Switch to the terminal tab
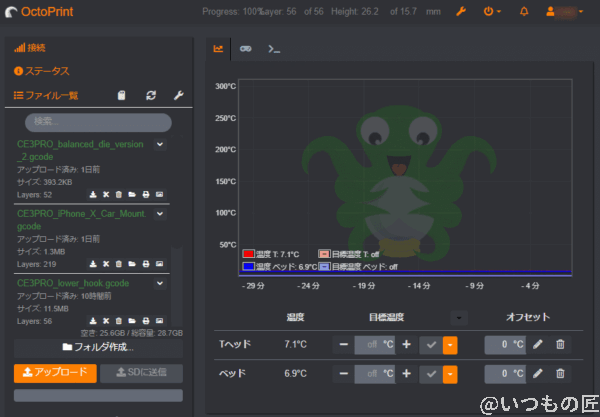The image size is (600, 417). [x=273, y=48]
